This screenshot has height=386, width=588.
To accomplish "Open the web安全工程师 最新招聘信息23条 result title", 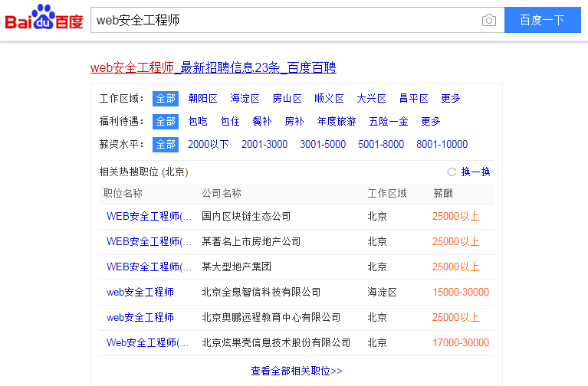I will tap(213, 68).
